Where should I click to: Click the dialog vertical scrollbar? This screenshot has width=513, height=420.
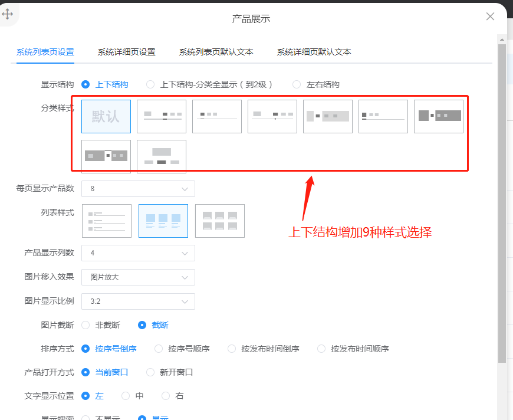click(x=502, y=201)
